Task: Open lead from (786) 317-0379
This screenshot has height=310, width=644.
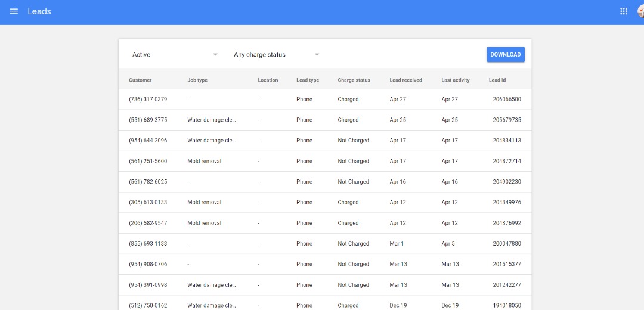Action: point(148,100)
